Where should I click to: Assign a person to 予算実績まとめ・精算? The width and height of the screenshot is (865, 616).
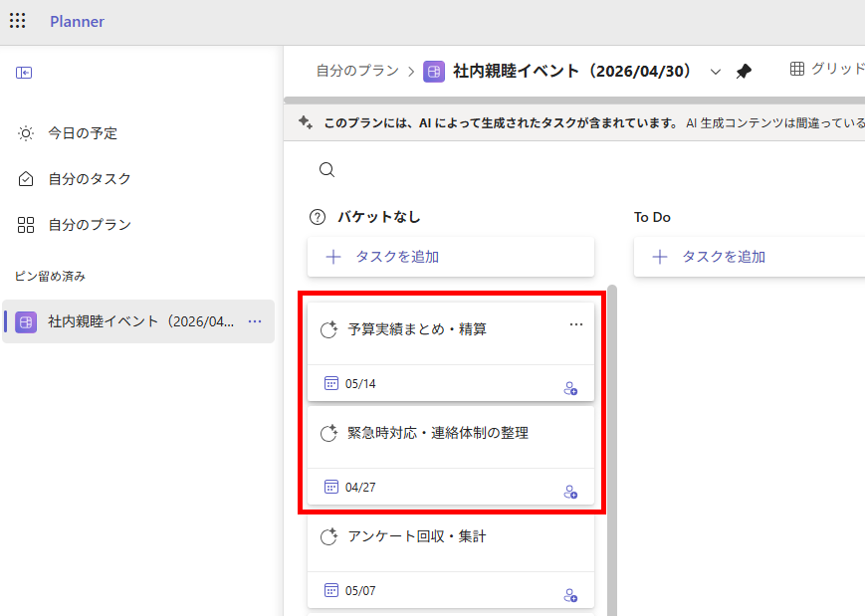point(570,388)
